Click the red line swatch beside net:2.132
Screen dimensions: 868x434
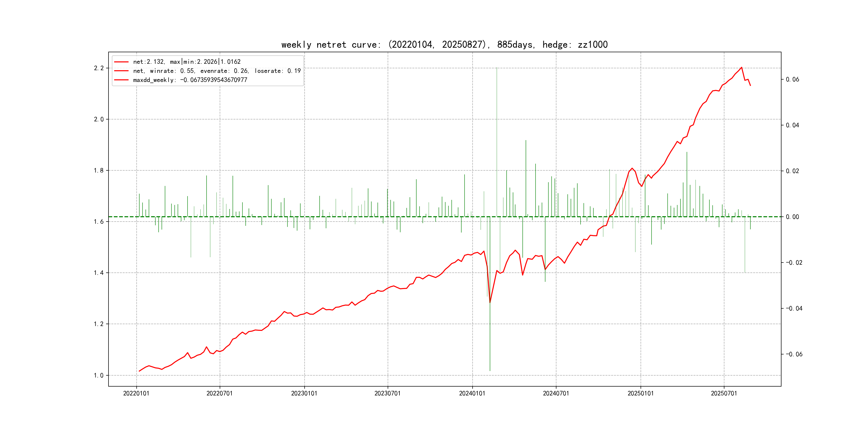coord(121,62)
